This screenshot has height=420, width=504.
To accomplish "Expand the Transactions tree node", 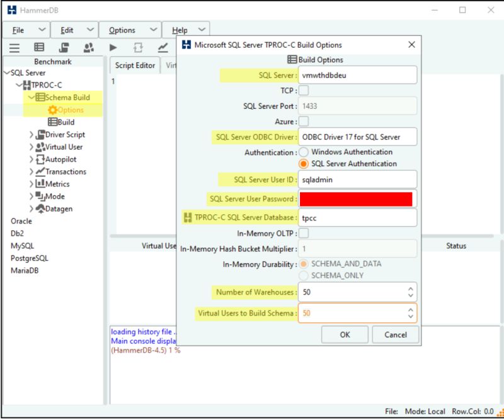I will click(31, 172).
